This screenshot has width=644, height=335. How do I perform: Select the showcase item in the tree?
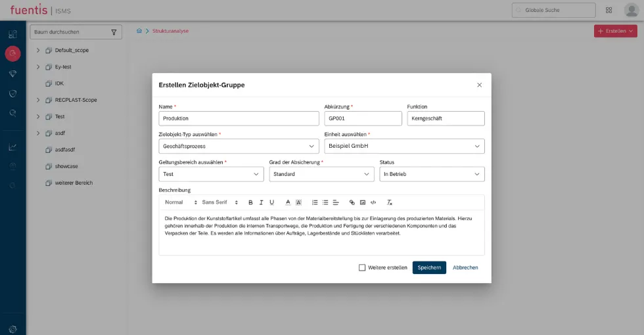point(66,166)
